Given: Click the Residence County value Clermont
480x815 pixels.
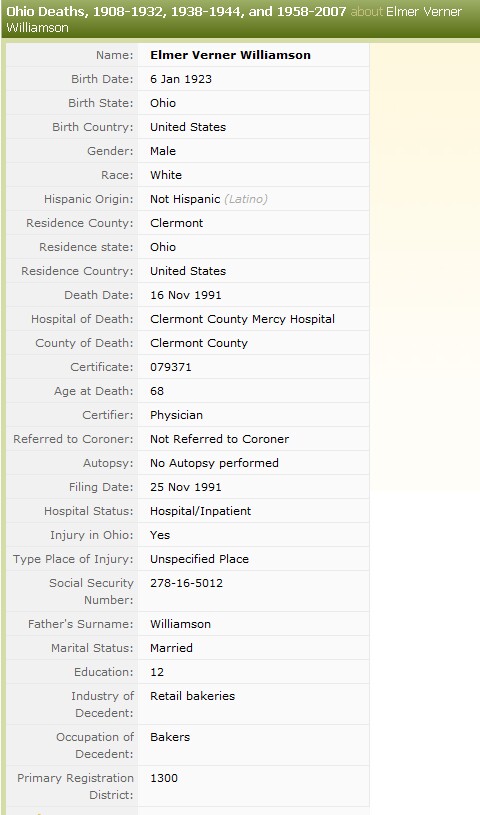Looking at the screenshot, I should [x=176, y=223].
